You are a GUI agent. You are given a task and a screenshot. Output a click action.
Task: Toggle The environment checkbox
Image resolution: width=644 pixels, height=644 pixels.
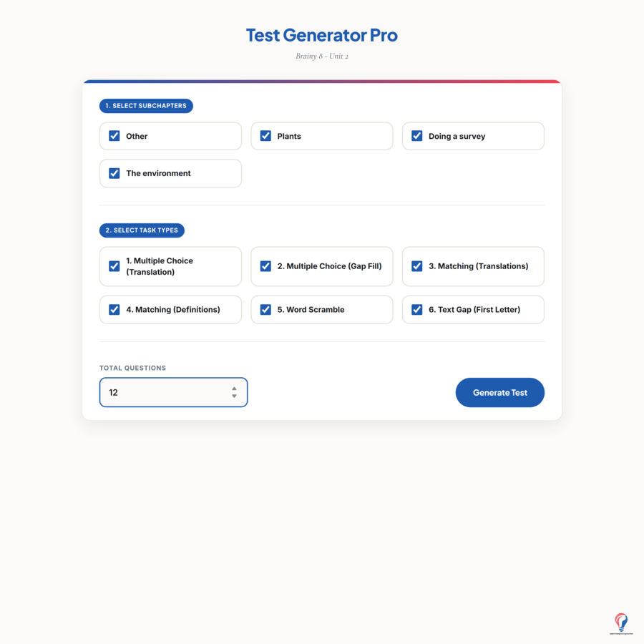click(114, 173)
